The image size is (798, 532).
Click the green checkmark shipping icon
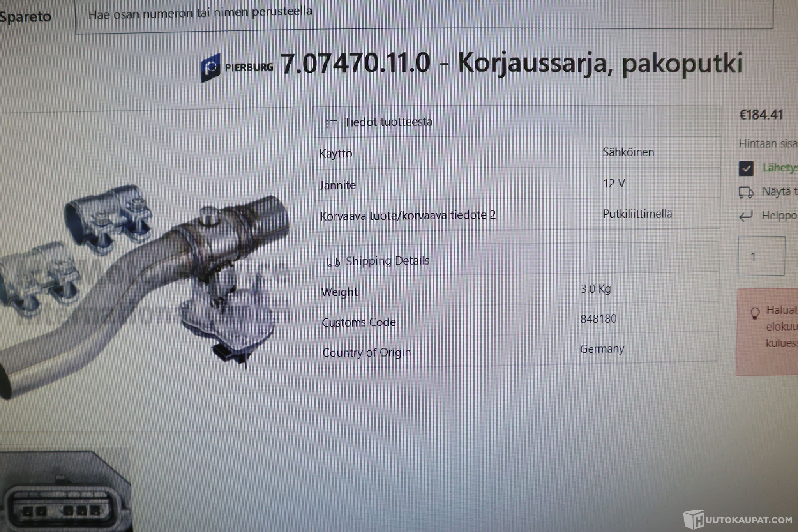tap(746, 169)
